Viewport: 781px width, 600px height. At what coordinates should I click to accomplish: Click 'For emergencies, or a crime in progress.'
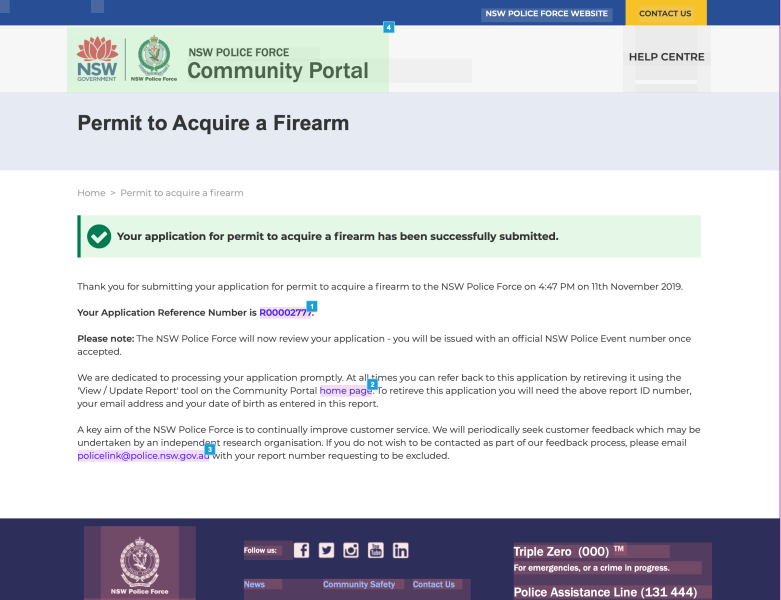(x=592, y=568)
